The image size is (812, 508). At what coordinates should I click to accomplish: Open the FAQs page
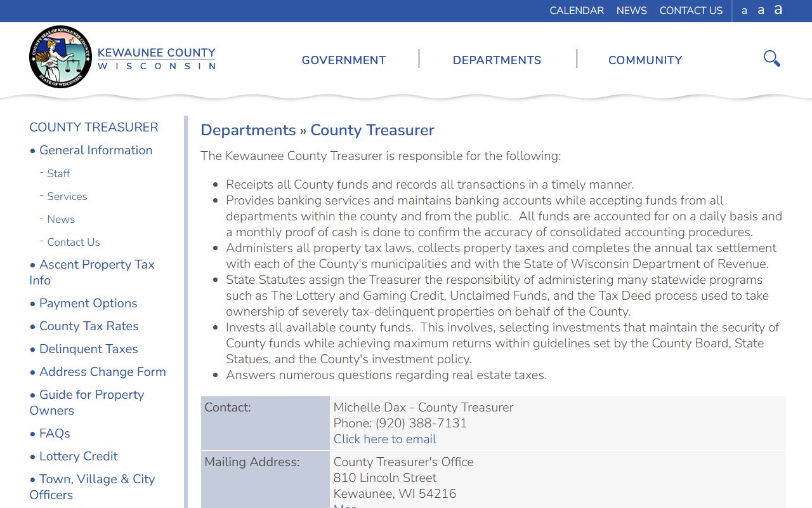[x=55, y=434]
